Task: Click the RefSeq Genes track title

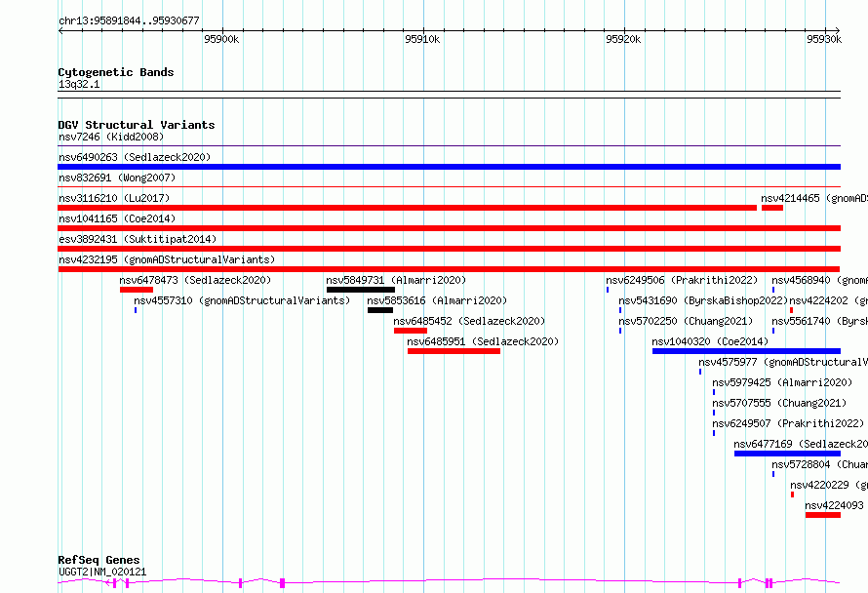Action: point(99,560)
